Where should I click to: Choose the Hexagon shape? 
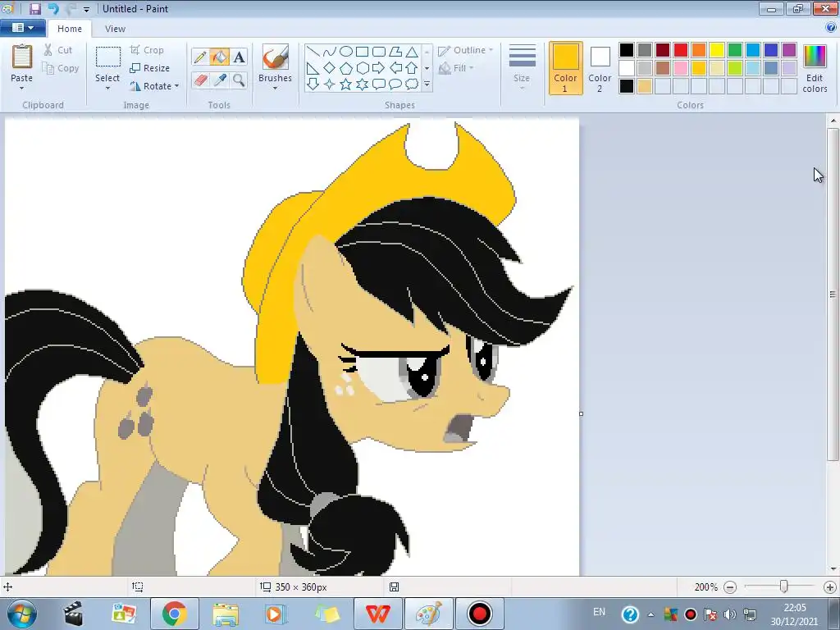[362, 68]
